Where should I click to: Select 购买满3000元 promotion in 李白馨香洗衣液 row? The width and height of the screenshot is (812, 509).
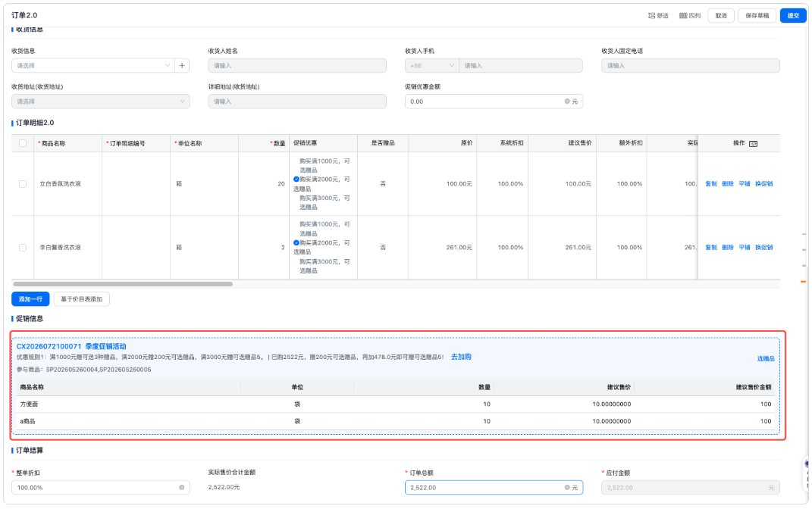pos(323,266)
